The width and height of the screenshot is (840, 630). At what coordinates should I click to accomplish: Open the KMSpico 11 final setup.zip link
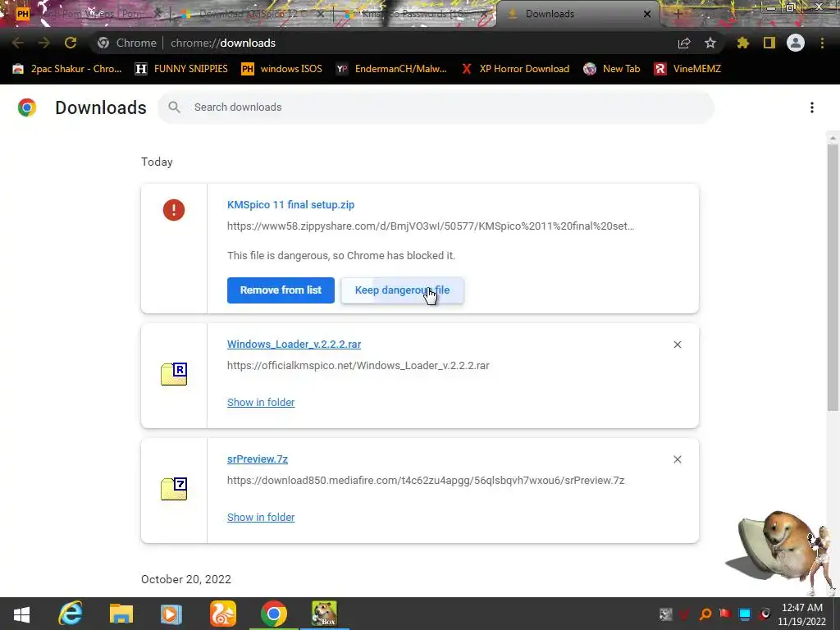tap(291, 204)
